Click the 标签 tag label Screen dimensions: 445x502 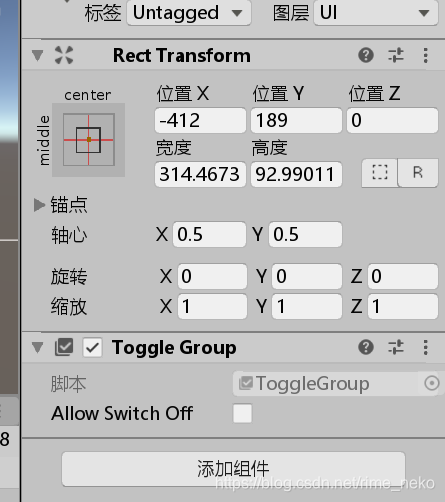103,13
